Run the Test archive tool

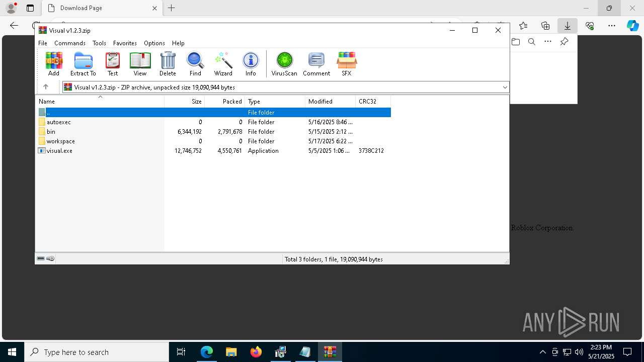113,64
